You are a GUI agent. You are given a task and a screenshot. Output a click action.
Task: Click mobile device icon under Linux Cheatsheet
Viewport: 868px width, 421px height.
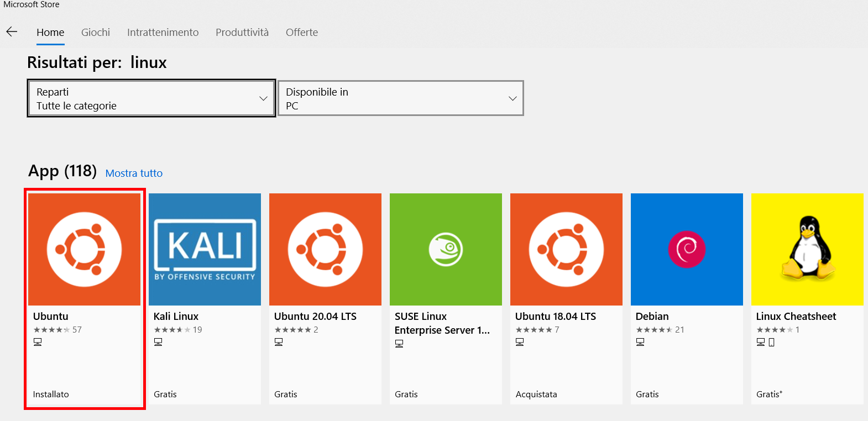pos(772,342)
